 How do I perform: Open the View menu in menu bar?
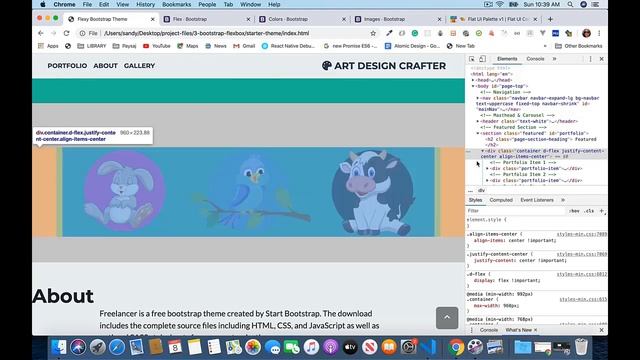coord(122,4)
